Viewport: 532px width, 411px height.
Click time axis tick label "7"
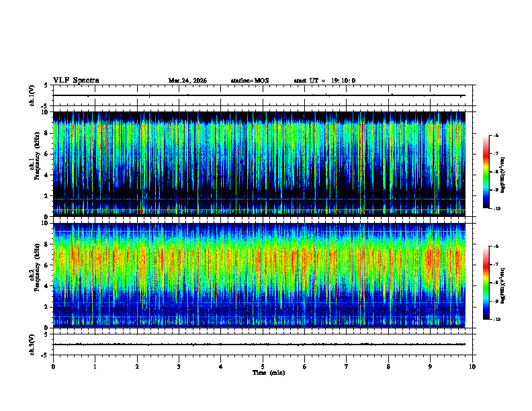coord(347,367)
